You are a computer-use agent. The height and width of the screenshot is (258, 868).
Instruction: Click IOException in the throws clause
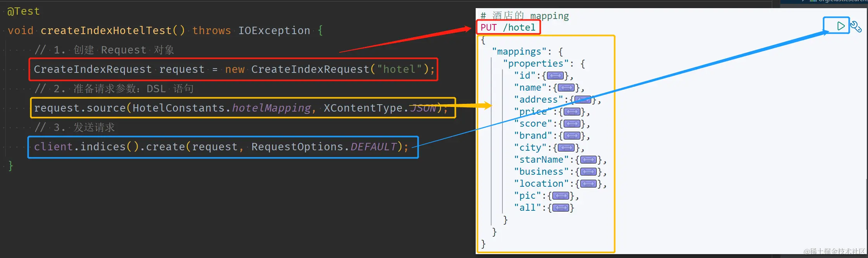[x=274, y=31]
